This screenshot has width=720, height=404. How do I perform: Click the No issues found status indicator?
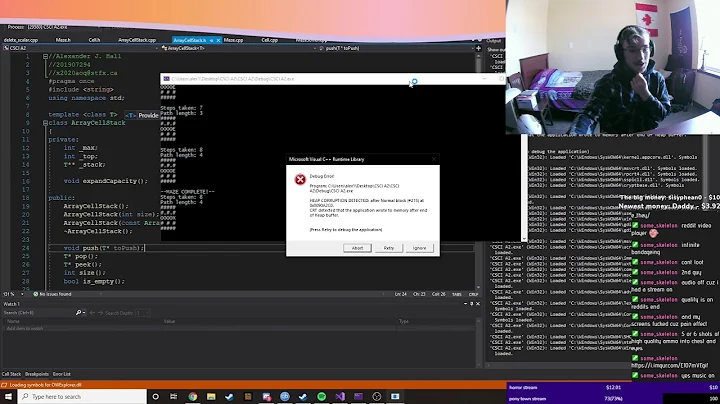[52, 294]
